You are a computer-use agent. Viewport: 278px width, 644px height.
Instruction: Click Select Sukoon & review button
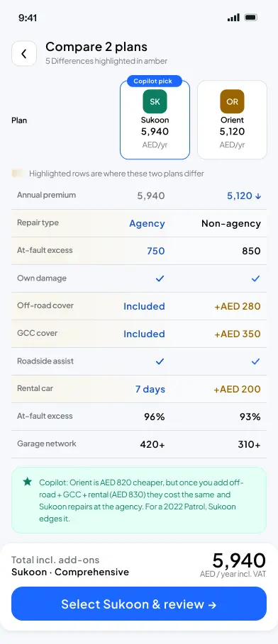point(139,604)
